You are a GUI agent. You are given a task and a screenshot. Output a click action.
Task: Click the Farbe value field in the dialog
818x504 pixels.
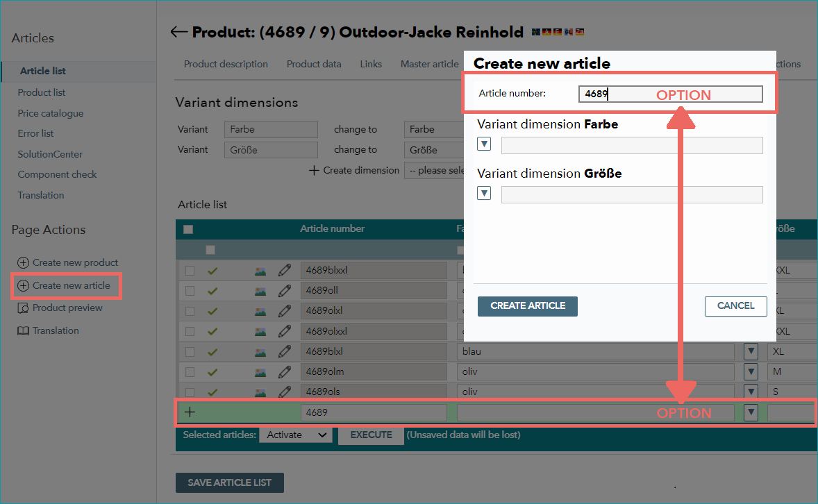[x=632, y=145]
